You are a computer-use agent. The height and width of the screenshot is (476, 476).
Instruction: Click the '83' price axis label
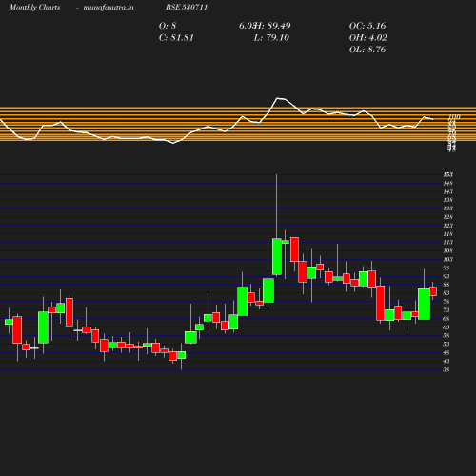[x=446, y=293]
